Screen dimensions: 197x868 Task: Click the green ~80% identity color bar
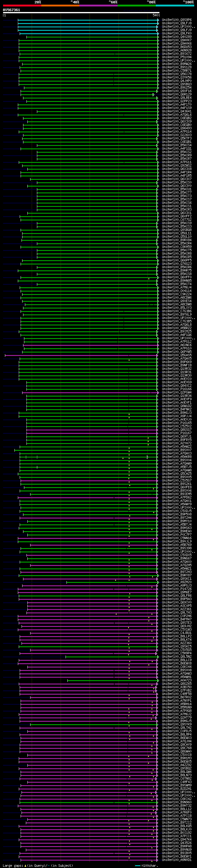click(x=137, y=6)
